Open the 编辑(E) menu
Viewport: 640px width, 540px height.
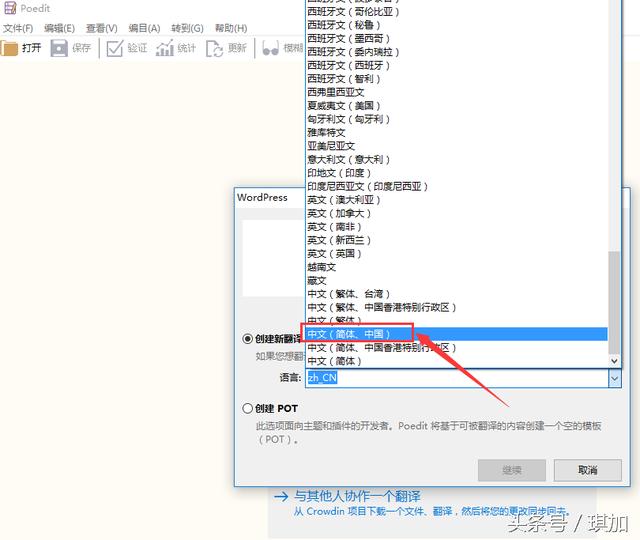60,28
